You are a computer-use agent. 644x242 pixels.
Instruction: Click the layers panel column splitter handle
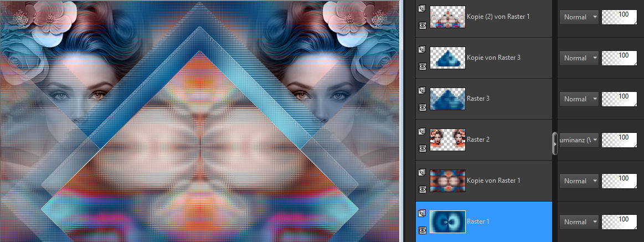555,143
